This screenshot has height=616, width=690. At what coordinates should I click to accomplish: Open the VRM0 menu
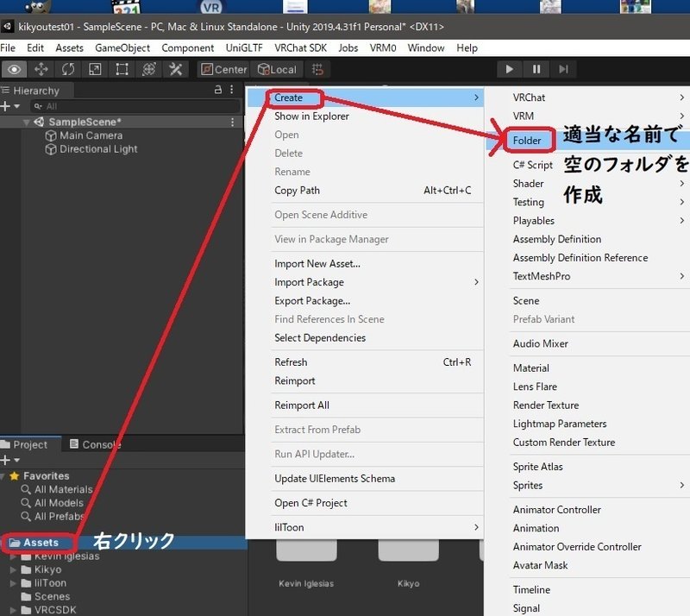tap(383, 47)
